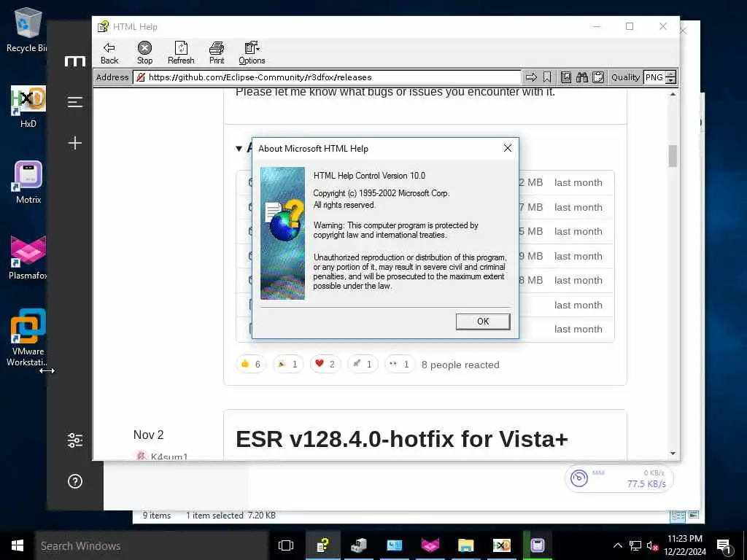Click the page scrollbar up arrow
The height and width of the screenshot is (560, 747).
click(673, 94)
